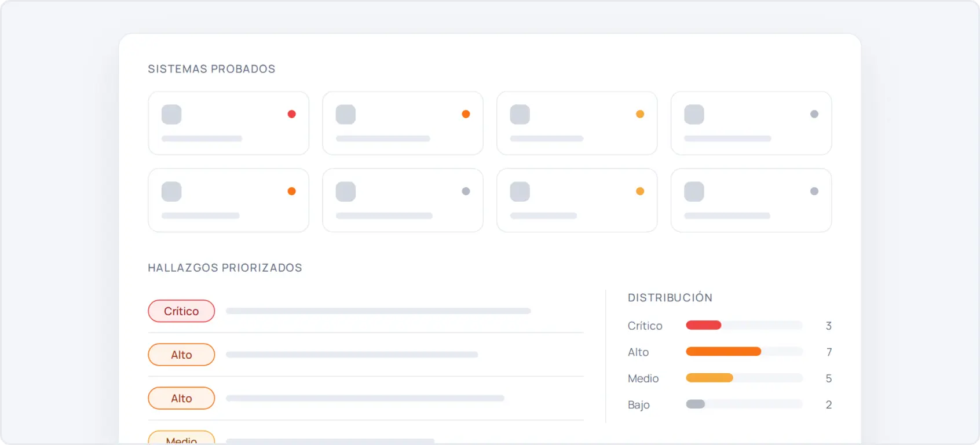Click the count 5 next to the Medio bar

click(x=829, y=378)
